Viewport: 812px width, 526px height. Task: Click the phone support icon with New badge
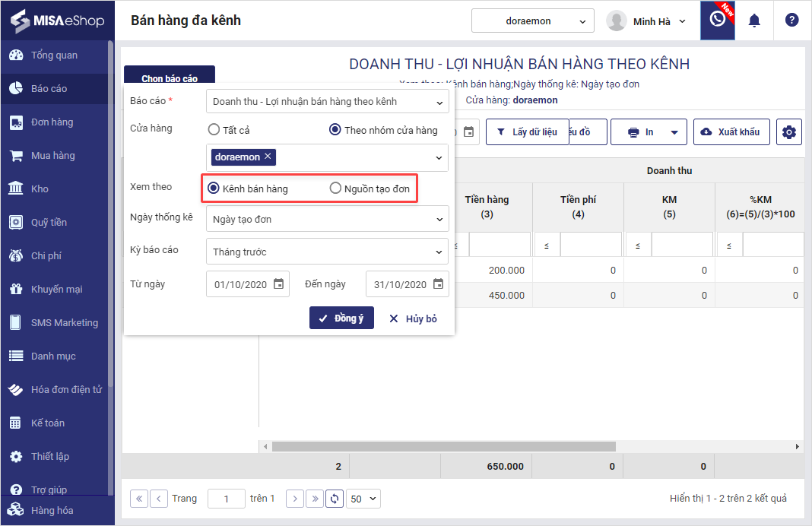[x=717, y=21]
